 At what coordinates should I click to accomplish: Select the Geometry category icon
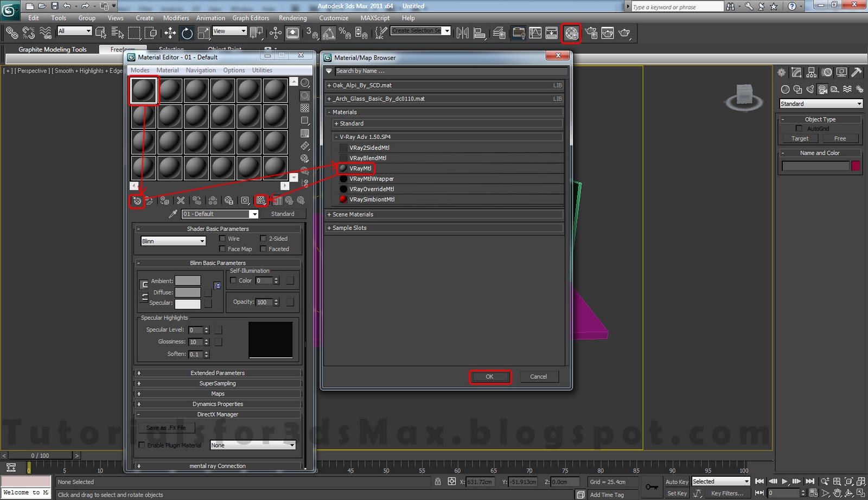point(785,89)
